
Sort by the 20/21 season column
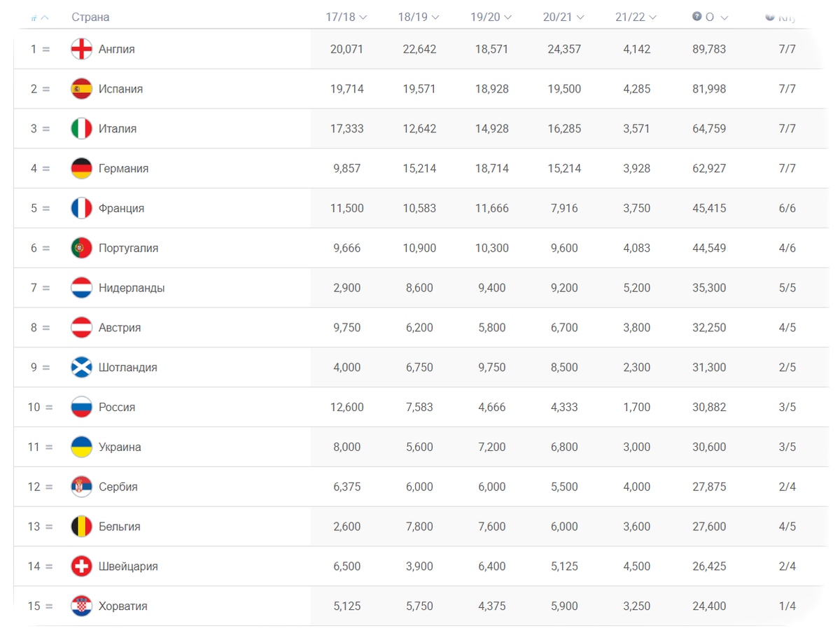(x=563, y=17)
